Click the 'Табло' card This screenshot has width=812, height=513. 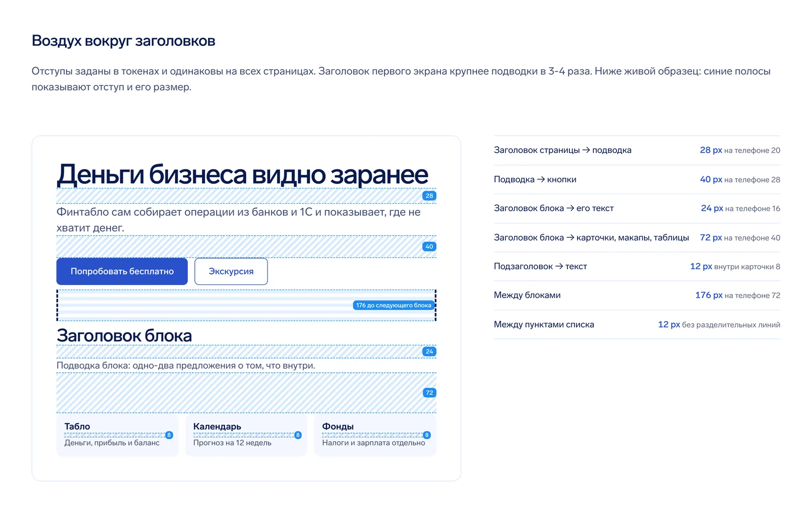(117, 435)
